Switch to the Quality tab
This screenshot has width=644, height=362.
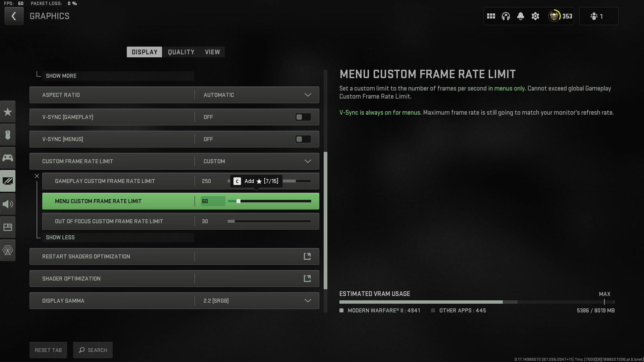(x=181, y=52)
